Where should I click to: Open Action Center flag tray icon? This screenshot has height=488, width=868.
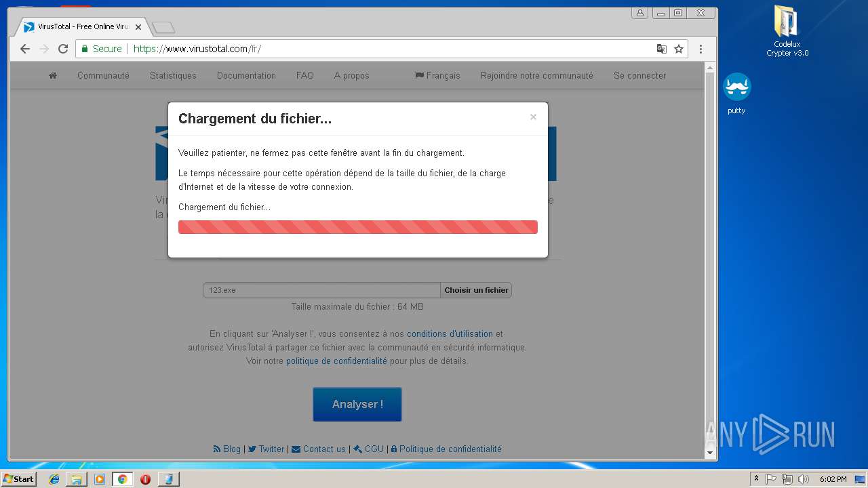[771, 479]
